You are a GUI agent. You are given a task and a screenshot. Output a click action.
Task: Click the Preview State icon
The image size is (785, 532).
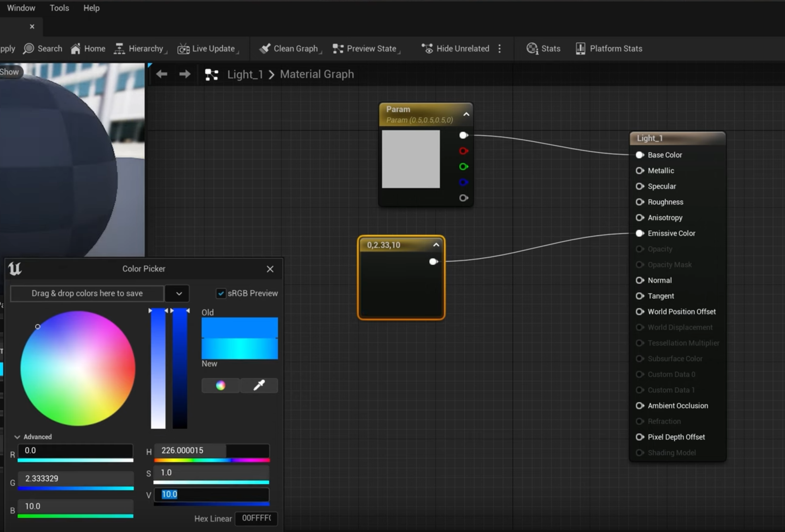[x=338, y=49]
